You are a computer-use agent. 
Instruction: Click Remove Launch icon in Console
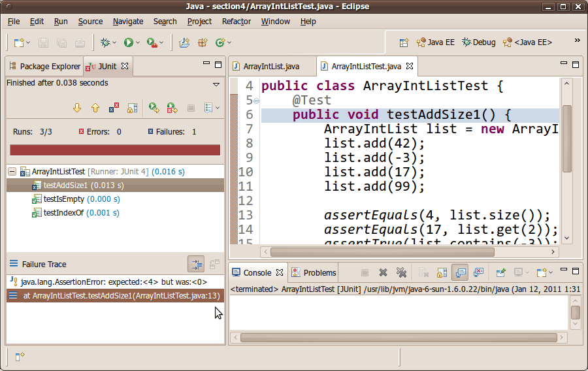[383, 272]
